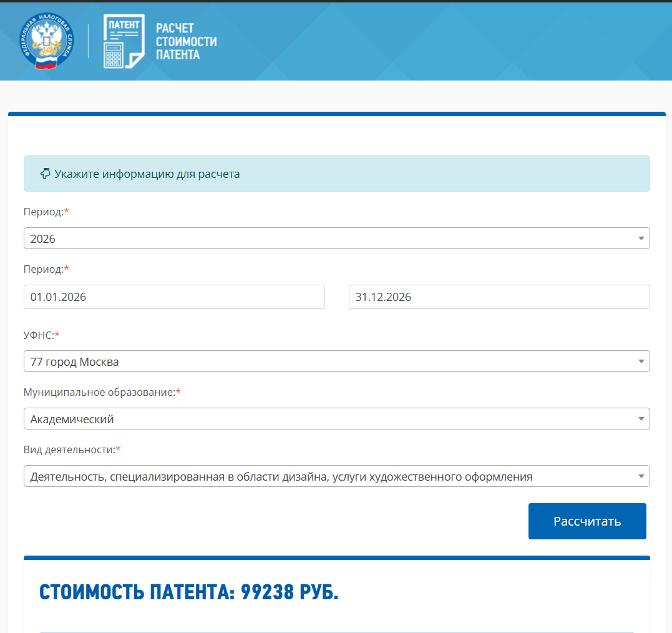Click the Муниципальное образование field label

[x=99, y=393]
